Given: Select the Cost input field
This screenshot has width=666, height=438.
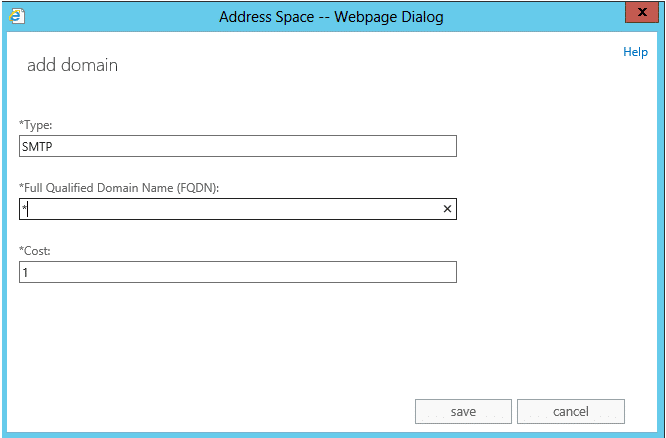Looking at the screenshot, I should click(237, 272).
